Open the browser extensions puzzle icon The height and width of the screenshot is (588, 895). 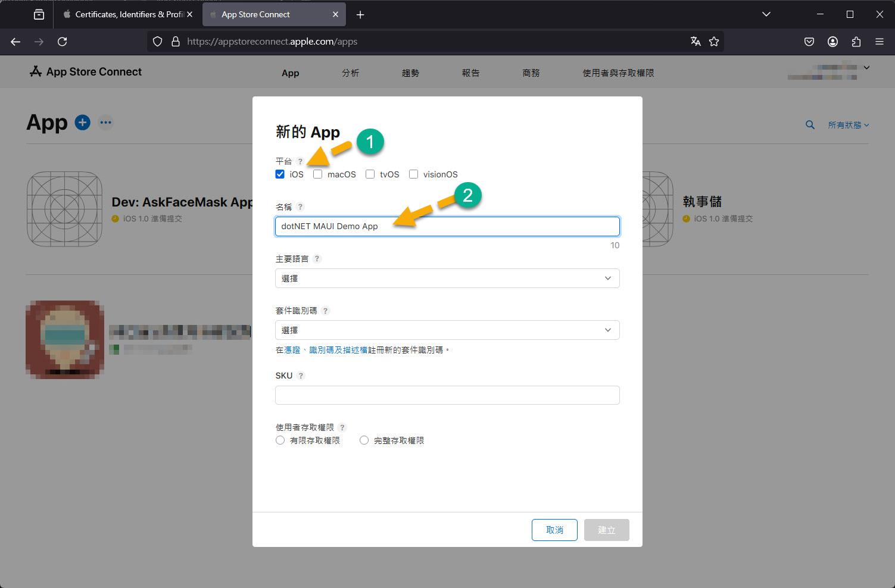856,42
